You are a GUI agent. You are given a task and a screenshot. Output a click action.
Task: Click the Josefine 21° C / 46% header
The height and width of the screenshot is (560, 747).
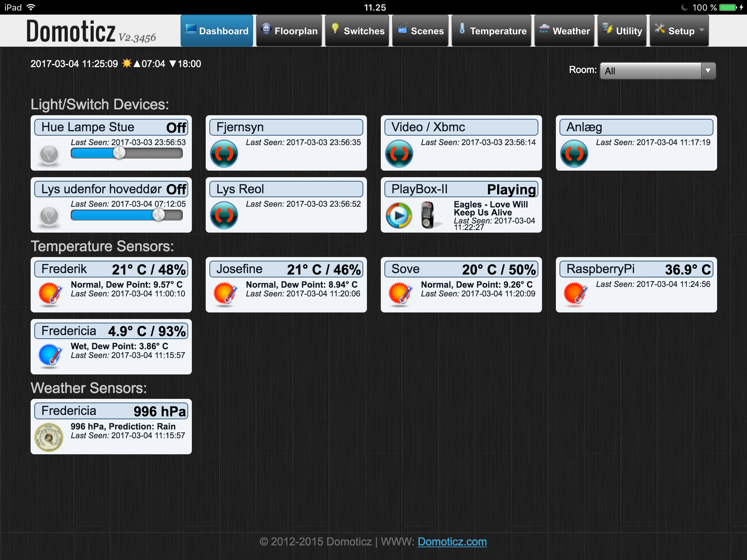[x=286, y=269]
